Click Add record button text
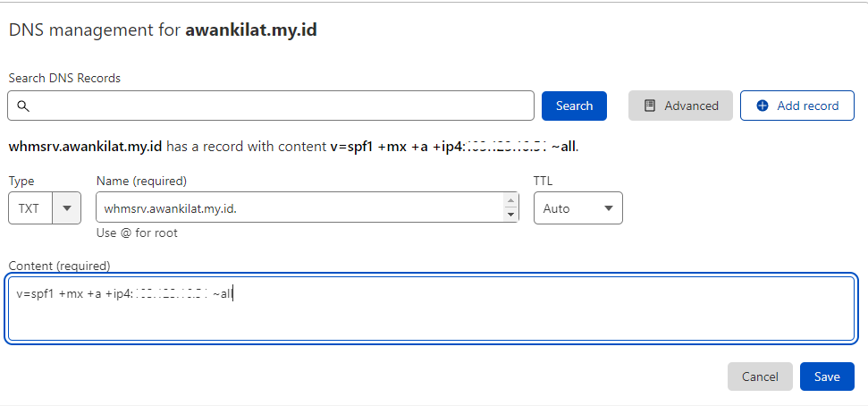This screenshot has height=406, width=868. point(808,106)
